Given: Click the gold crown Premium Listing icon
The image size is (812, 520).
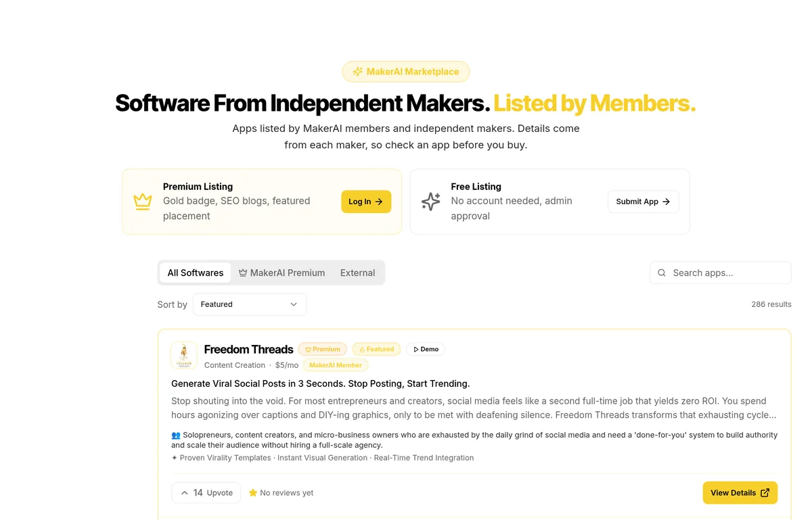Looking at the screenshot, I should coord(143,202).
